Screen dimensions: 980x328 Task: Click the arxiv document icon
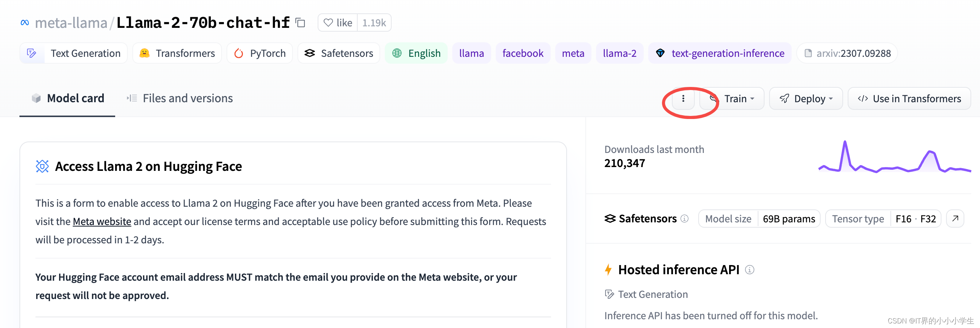[808, 53]
